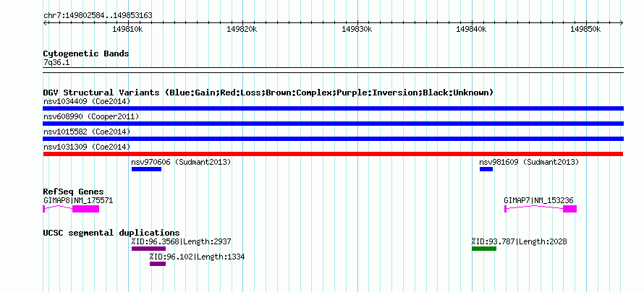Select the blue gain bar for nsv1034409
This screenshot has width=644, height=292.
[333, 108]
